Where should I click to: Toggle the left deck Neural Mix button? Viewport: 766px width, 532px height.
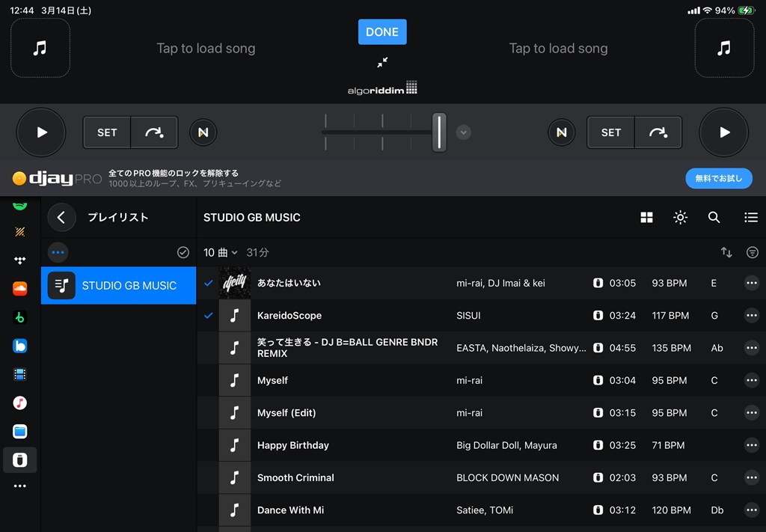coord(203,132)
